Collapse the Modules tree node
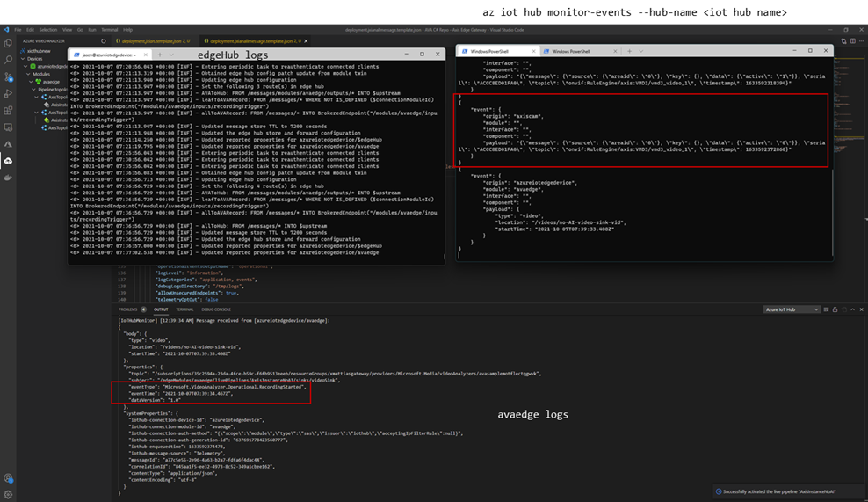868x502 pixels. click(x=28, y=74)
